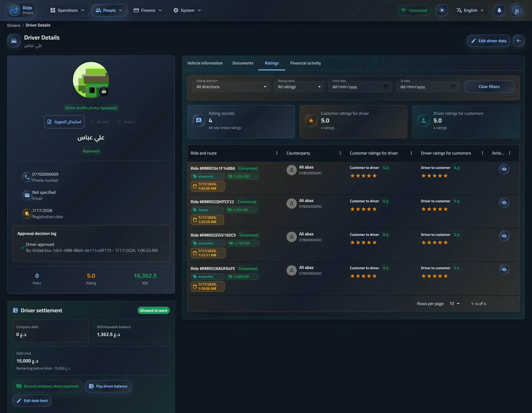
Task: Switch to Documents tab
Action: click(x=243, y=63)
